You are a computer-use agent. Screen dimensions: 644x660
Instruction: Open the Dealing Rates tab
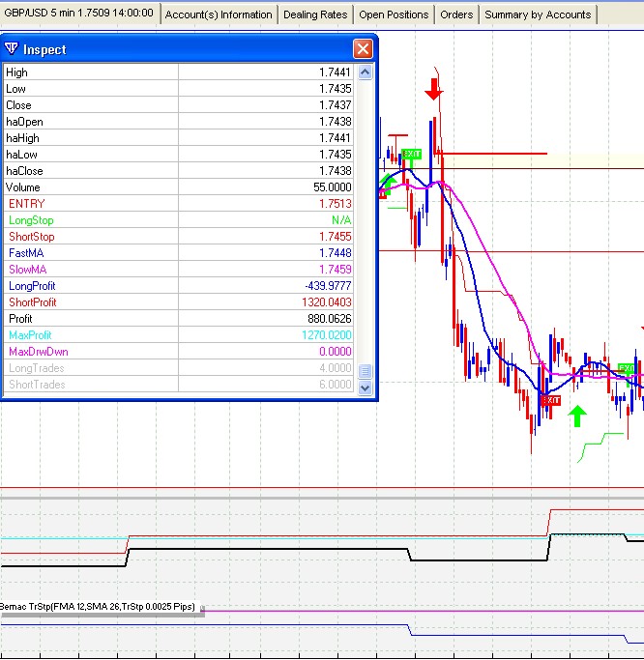315,14
